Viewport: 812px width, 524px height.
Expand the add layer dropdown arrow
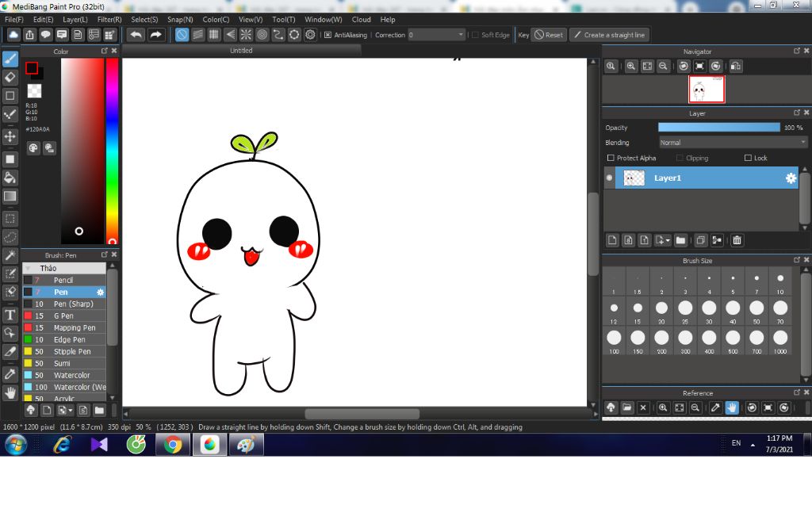pyautogui.click(x=668, y=241)
